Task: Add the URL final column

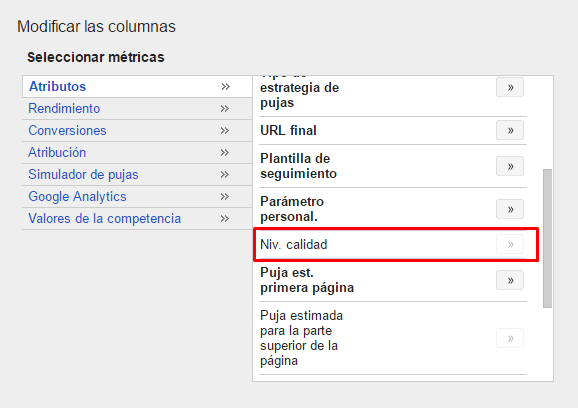Action: (510, 130)
